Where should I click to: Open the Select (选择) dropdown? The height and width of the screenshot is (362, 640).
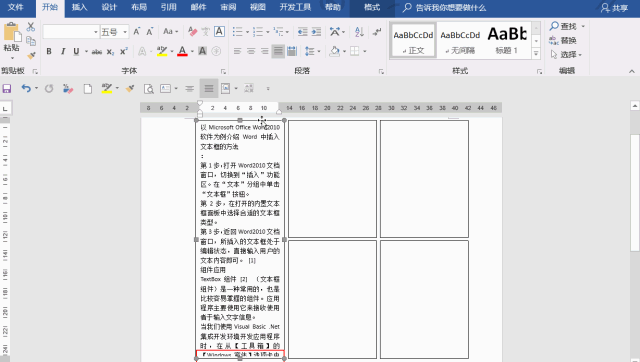[x=566, y=54]
